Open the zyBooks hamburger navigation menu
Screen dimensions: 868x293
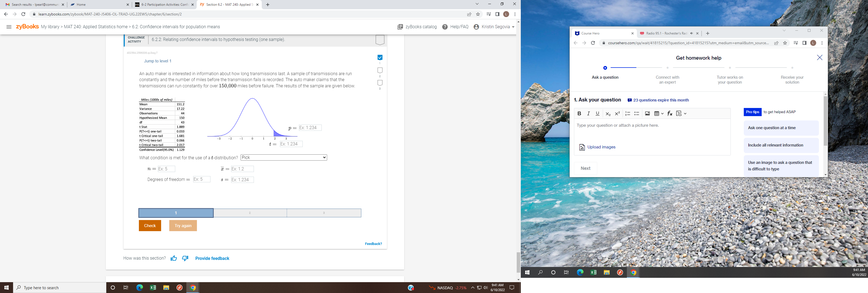9,27
